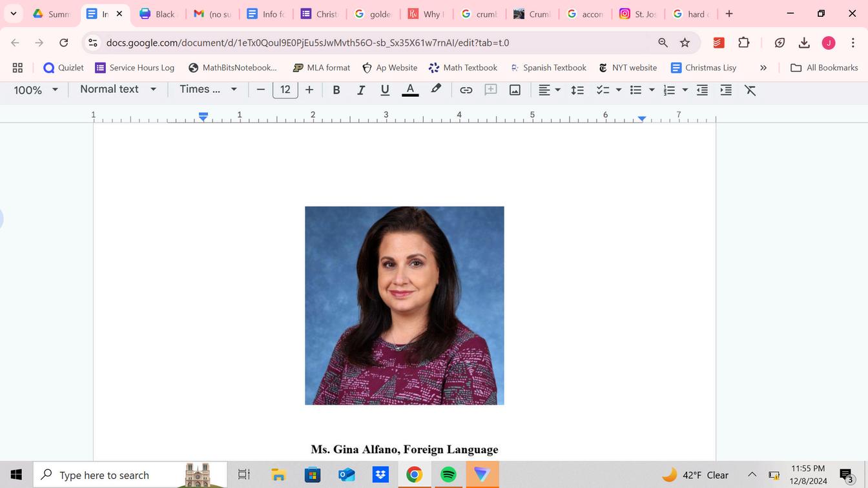Switch to the Why browser tab
The width and height of the screenshot is (868, 488).
coord(426,14)
